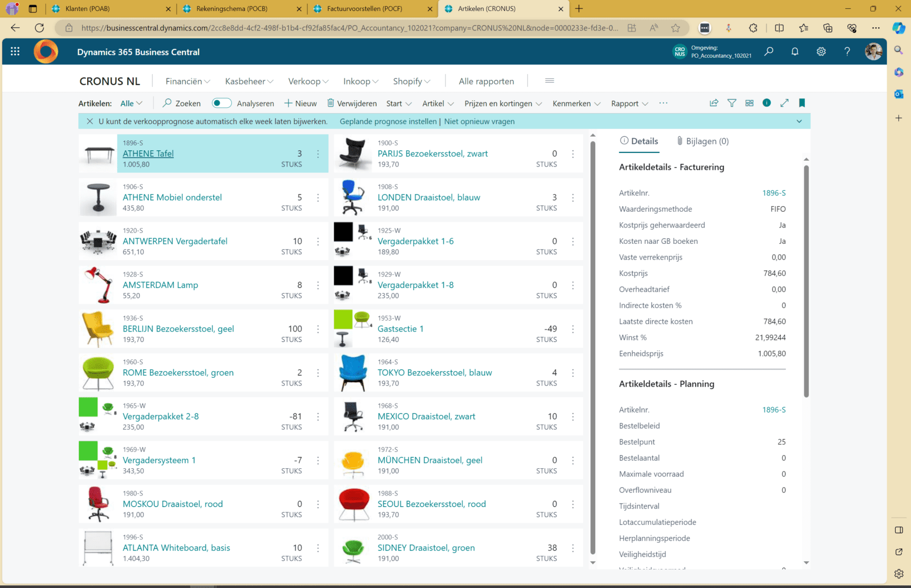Open the hamburger menu next to Alle rapporten

tap(549, 81)
